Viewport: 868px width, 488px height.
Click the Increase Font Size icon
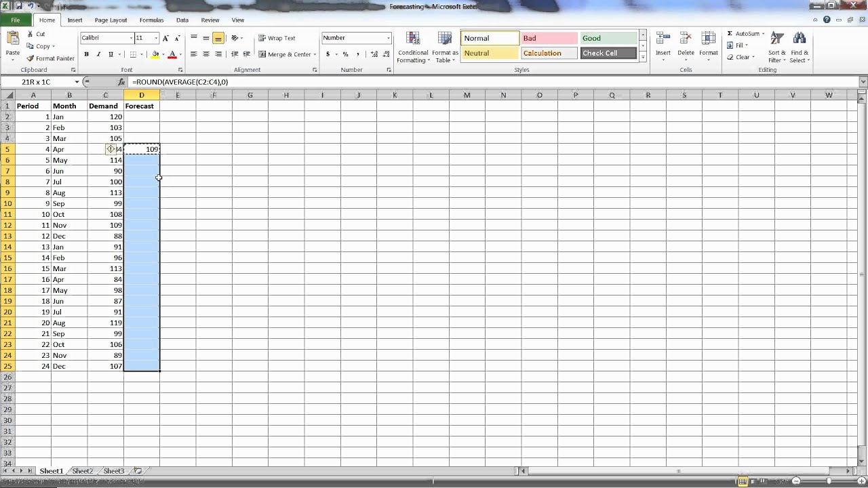pos(165,38)
